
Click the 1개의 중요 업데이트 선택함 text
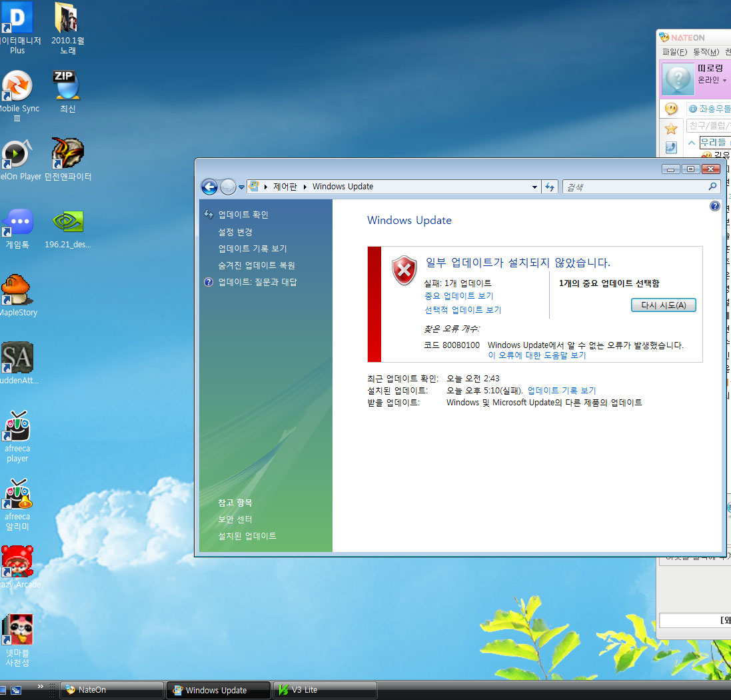pos(609,283)
